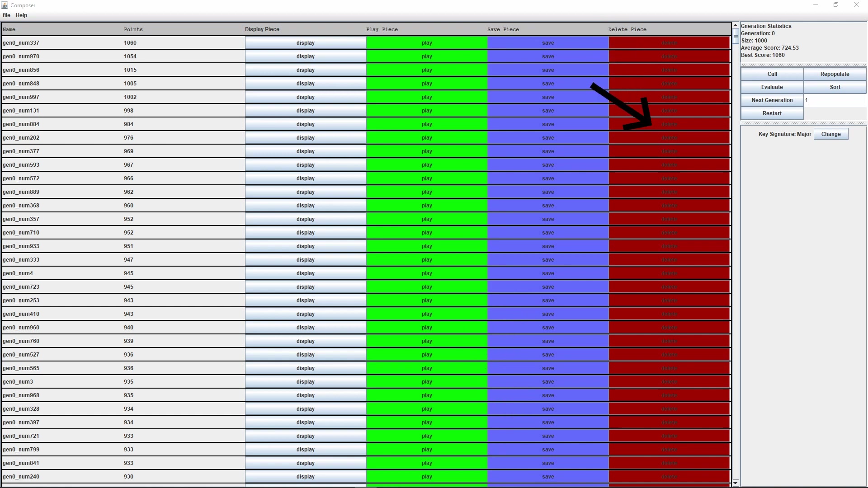Delete piece gen0_num933

(x=669, y=246)
